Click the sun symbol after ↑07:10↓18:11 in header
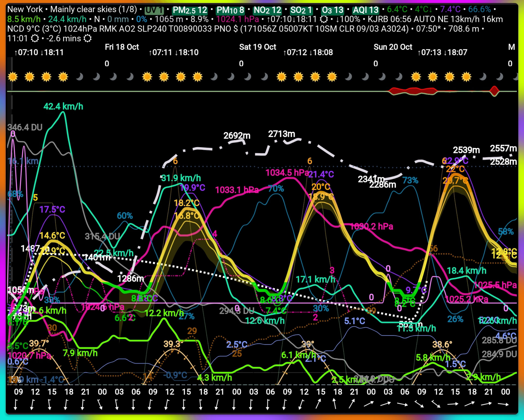 pos(324,19)
